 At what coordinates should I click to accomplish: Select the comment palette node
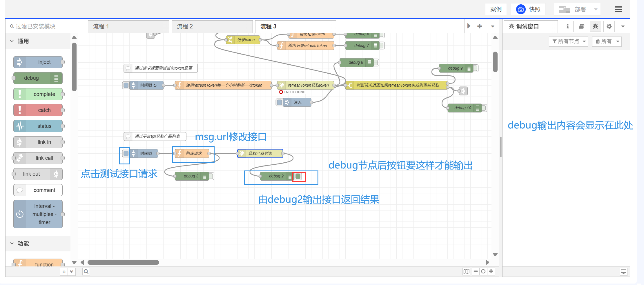(38, 190)
